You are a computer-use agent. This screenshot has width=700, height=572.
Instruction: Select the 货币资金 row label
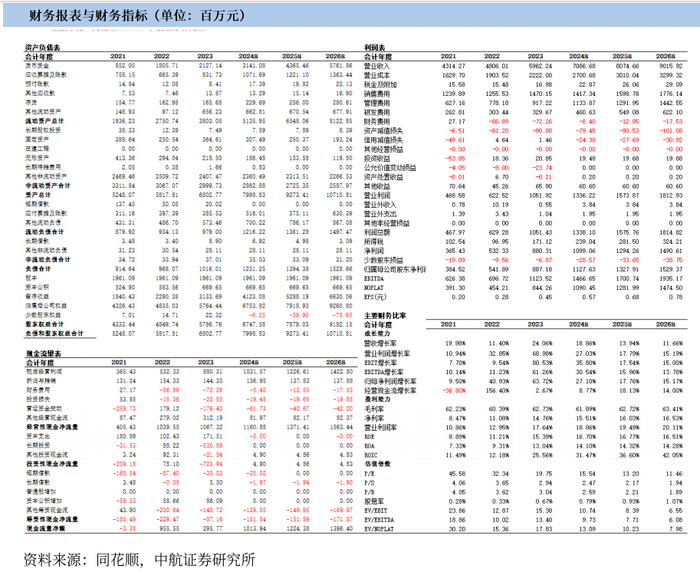(x=37, y=66)
